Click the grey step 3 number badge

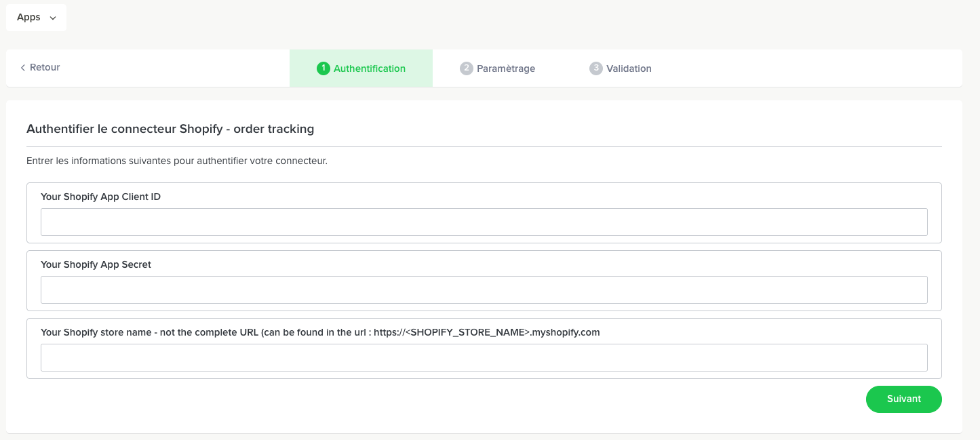tap(595, 68)
